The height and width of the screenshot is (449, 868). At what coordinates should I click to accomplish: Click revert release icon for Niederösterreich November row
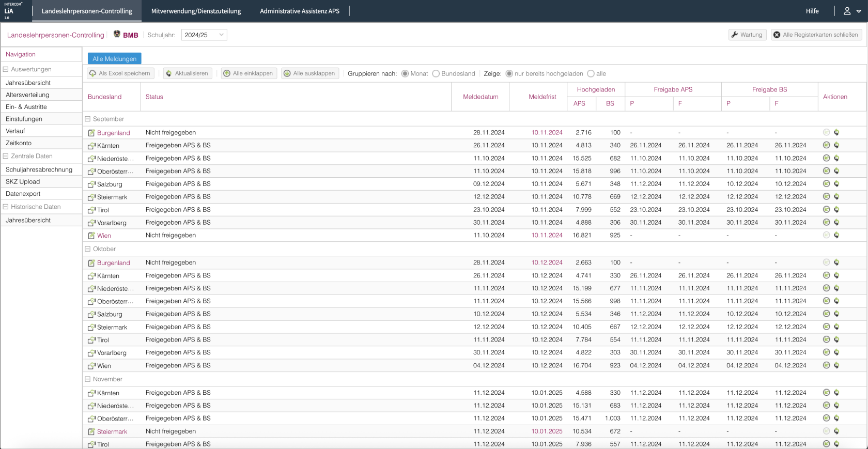(x=826, y=406)
